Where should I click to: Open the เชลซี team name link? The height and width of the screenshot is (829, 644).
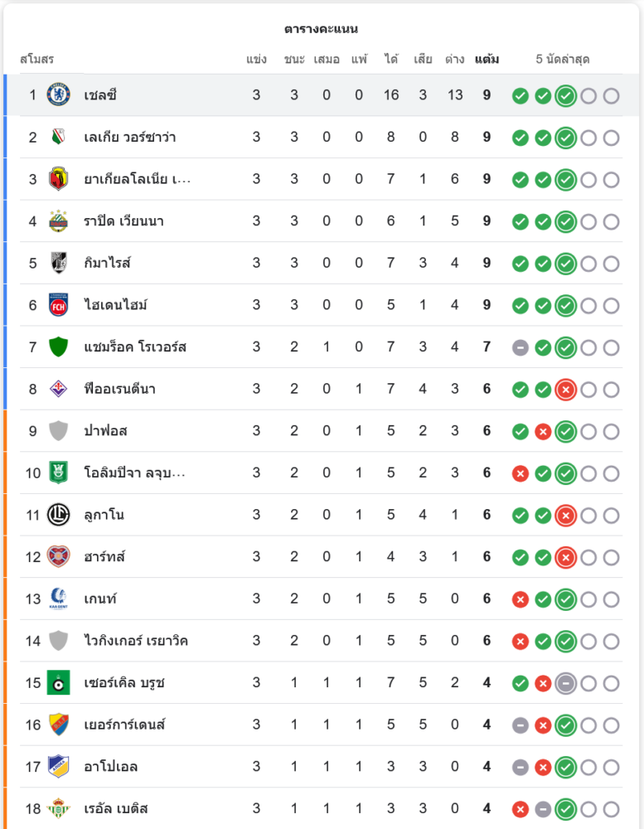tap(100, 95)
